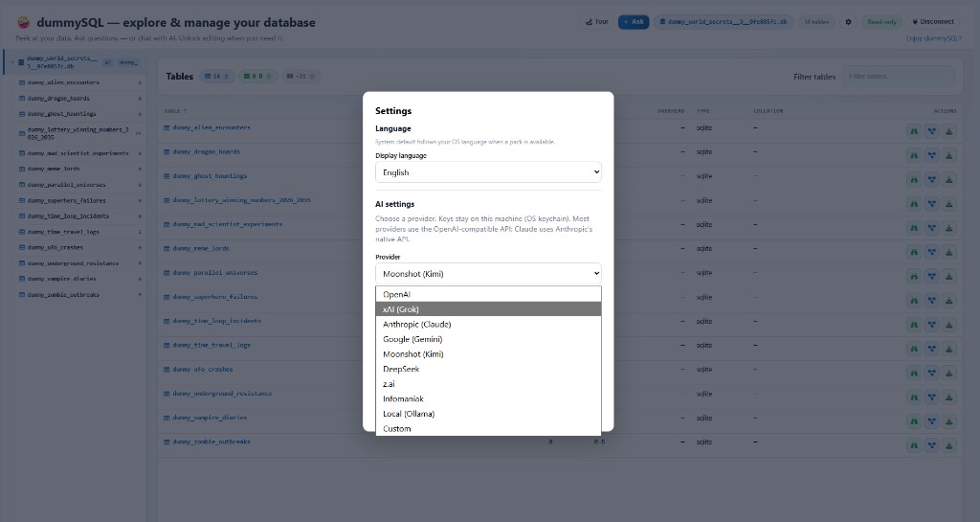Open dummy_dragon_hoards in the sidebar
Screen dimensions: 980x522
point(80,98)
